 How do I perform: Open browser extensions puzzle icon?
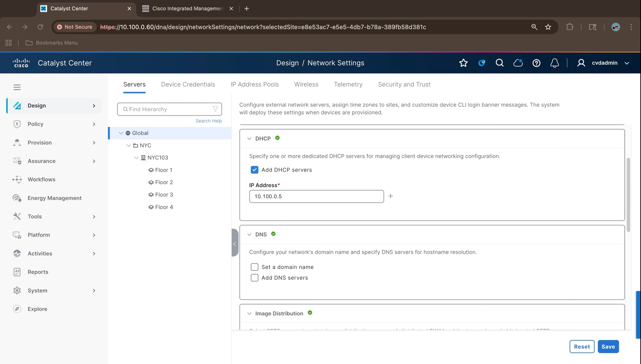point(570,27)
